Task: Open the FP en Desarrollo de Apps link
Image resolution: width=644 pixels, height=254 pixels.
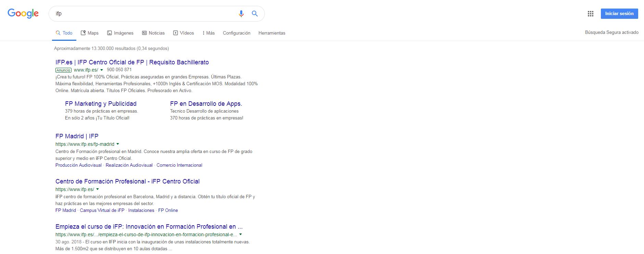Action: [x=206, y=104]
